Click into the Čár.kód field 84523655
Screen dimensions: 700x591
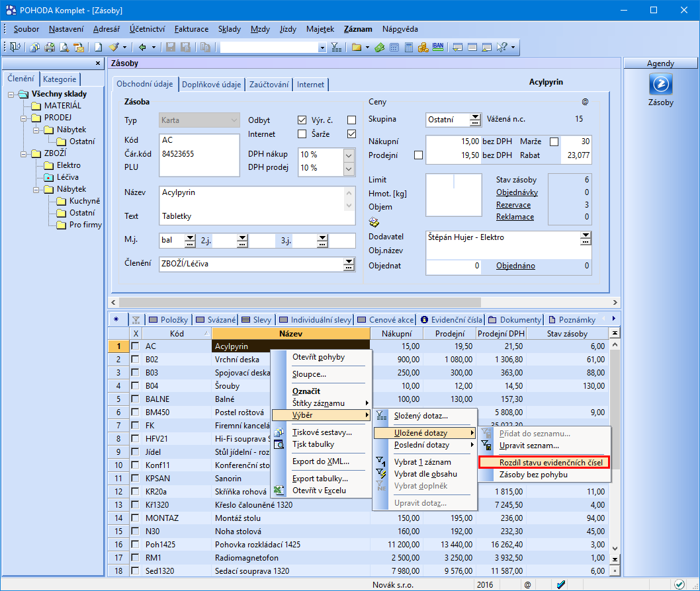pyautogui.click(x=199, y=154)
